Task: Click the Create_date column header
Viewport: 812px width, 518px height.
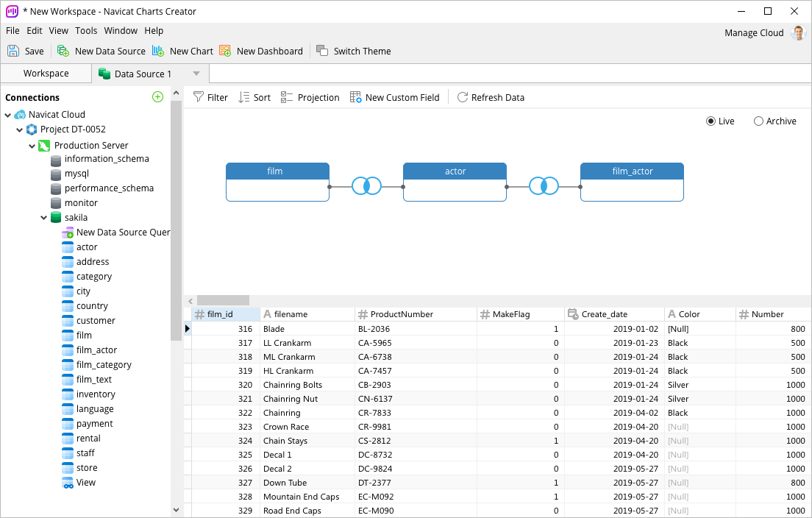Action: [614, 314]
